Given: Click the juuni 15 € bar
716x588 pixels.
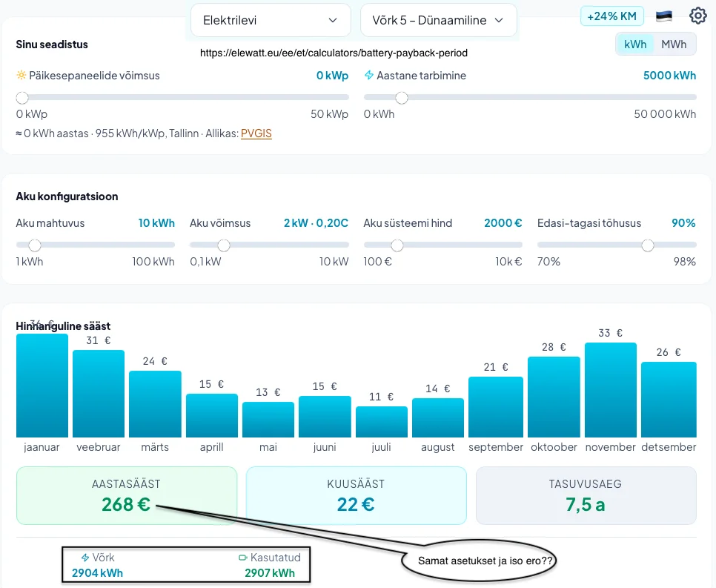Looking at the screenshot, I should [325, 417].
